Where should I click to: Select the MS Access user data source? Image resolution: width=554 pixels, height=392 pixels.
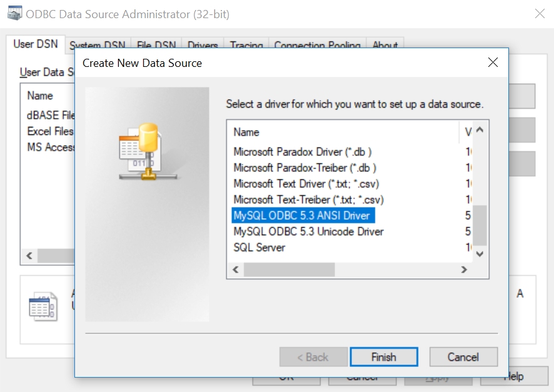click(51, 147)
